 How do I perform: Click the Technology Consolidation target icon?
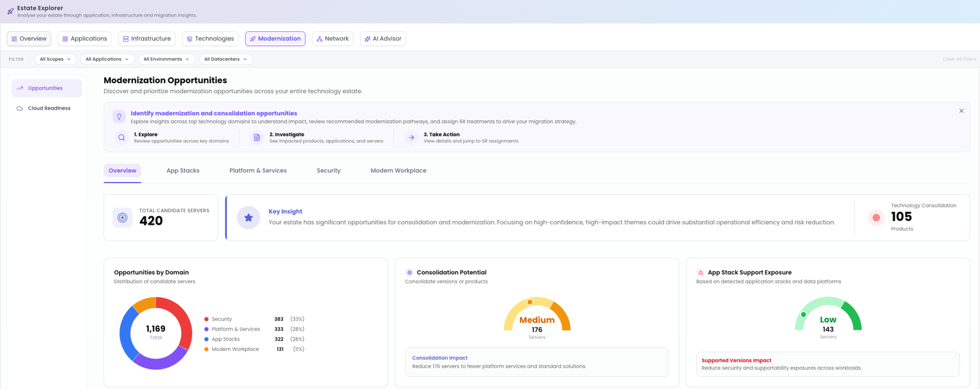click(x=876, y=217)
